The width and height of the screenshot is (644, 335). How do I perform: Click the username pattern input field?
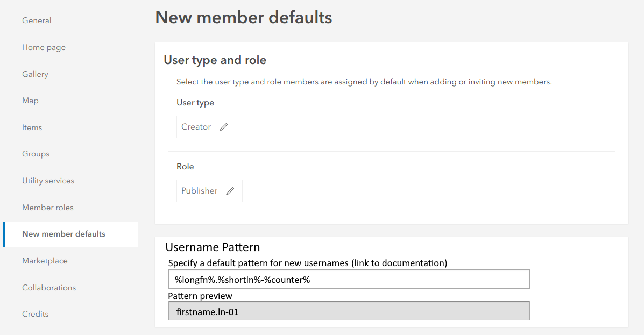(349, 280)
